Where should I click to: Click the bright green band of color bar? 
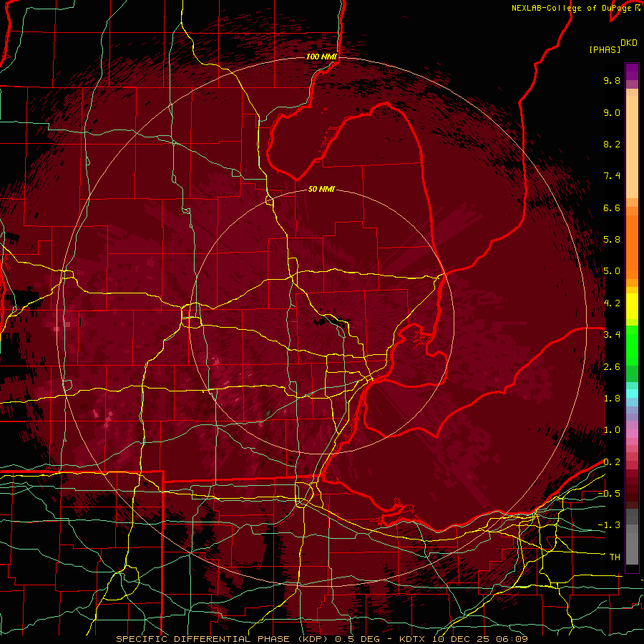tap(632, 345)
